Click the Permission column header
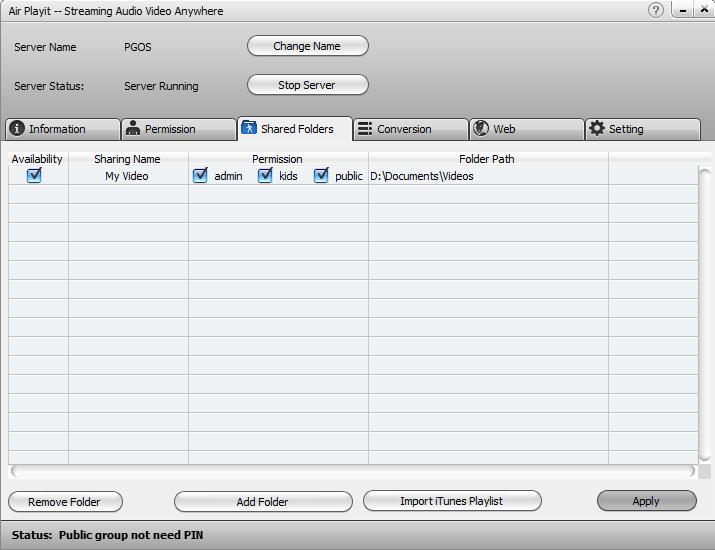This screenshot has width=715, height=550. pos(278,159)
